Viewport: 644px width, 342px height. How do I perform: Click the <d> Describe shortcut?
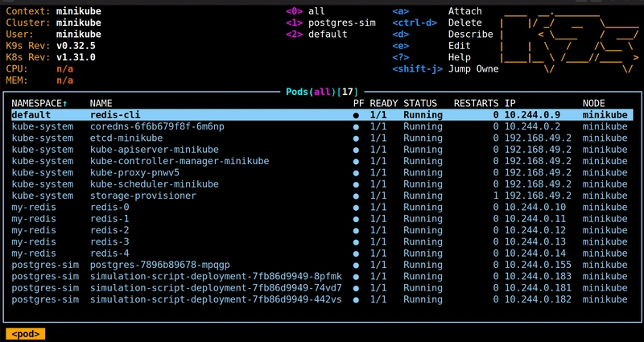tap(443, 34)
